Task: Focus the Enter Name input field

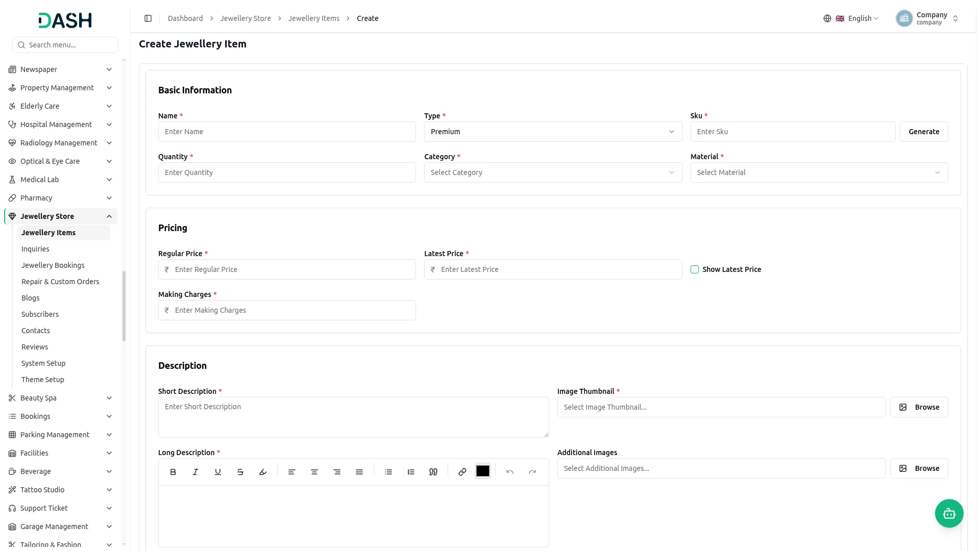Action: click(287, 132)
